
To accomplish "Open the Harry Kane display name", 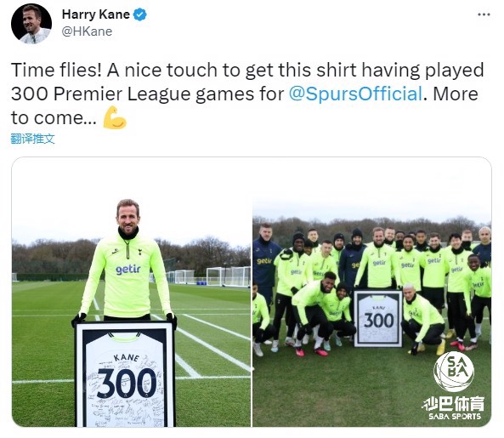I will pyautogui.click(x=96, y=14).
